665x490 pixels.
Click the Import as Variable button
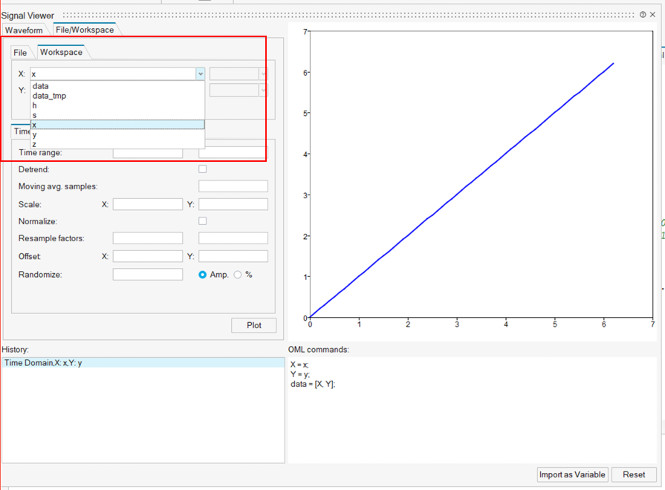(573, 474)
